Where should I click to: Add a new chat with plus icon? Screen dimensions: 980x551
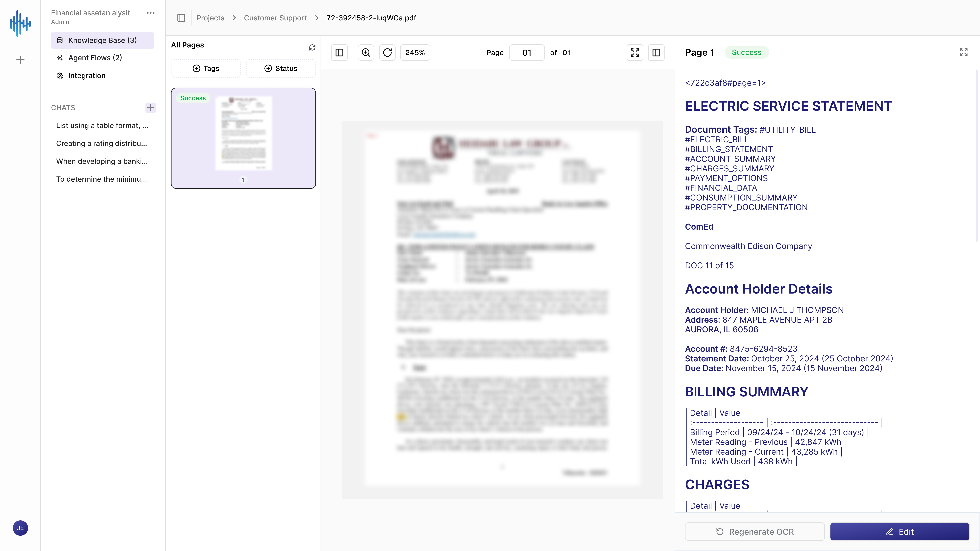pos(151,108)
